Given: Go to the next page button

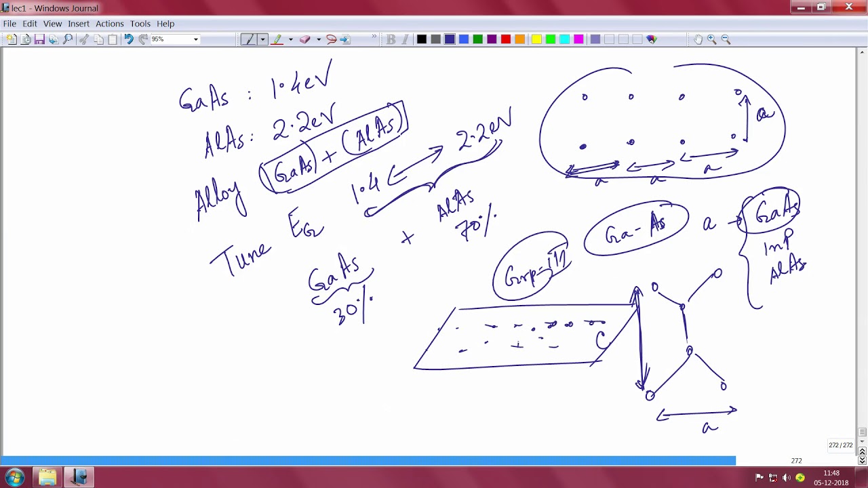Looking at the screenshot, I should pos(863,461).
